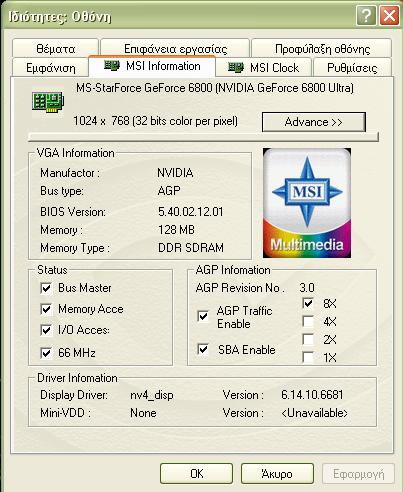This screenshot has height=492, width=403.
Task: Click the AGP revision 3.0 value
Action: (x=307, y=287)
